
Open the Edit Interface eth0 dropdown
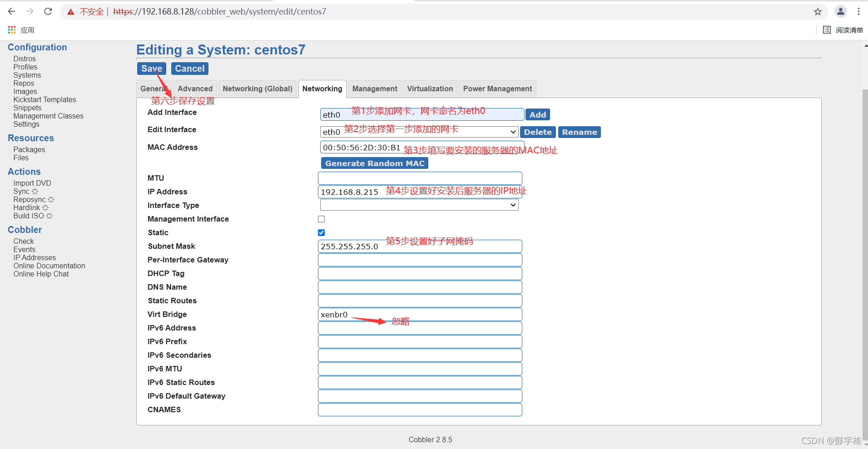[419, 132]
